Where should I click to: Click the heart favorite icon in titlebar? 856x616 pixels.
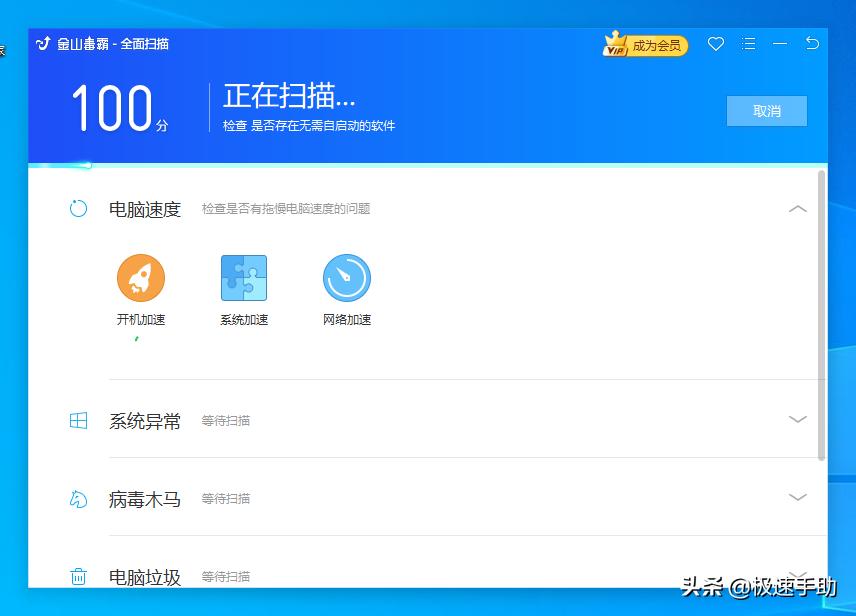[x=716, y=44]
